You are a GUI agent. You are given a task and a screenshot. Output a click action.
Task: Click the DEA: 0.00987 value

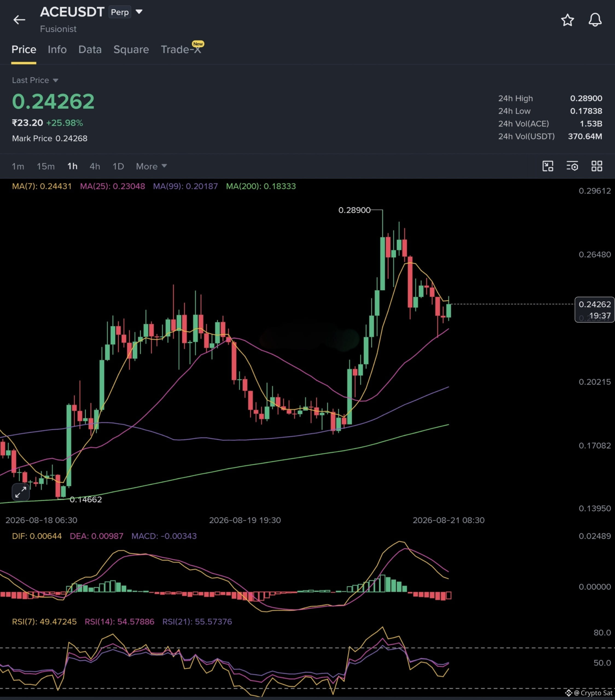tap(97, 536)
